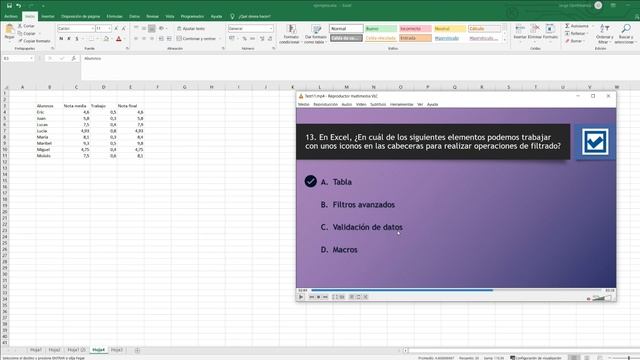
Task: Increase font size in Fuente group
Action: tap(116, 29)
